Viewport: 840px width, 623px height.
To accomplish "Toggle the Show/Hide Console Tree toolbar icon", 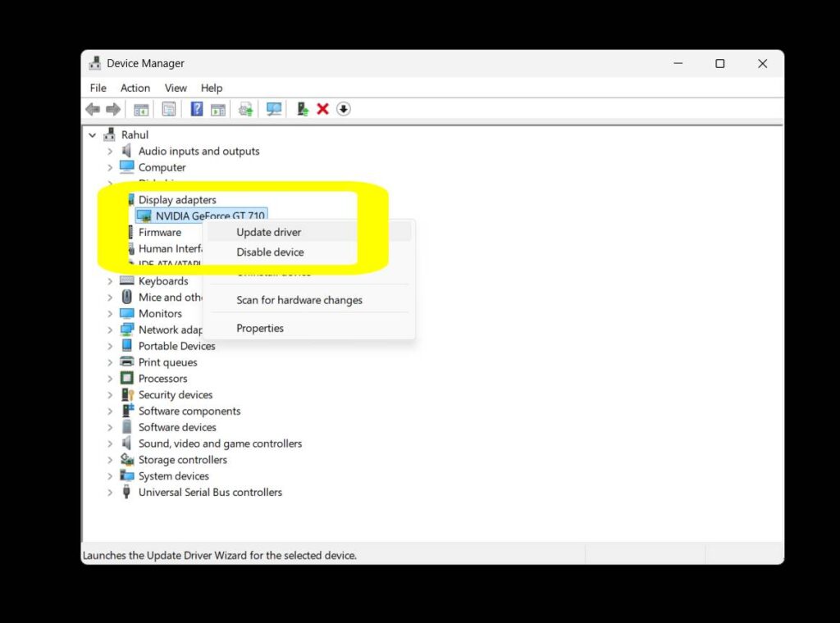I will click(141, 109).
